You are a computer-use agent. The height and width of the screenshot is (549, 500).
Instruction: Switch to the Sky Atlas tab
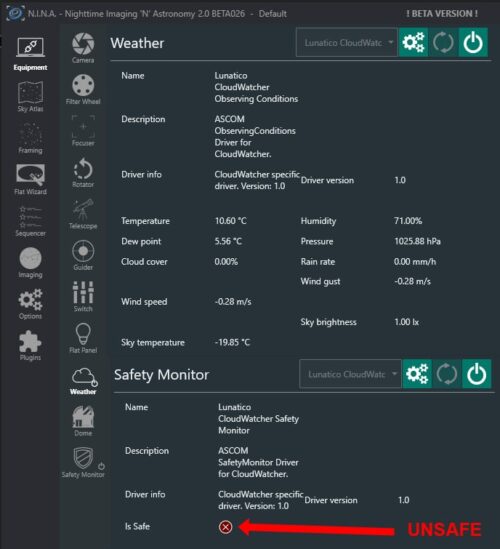click(30, 97)
